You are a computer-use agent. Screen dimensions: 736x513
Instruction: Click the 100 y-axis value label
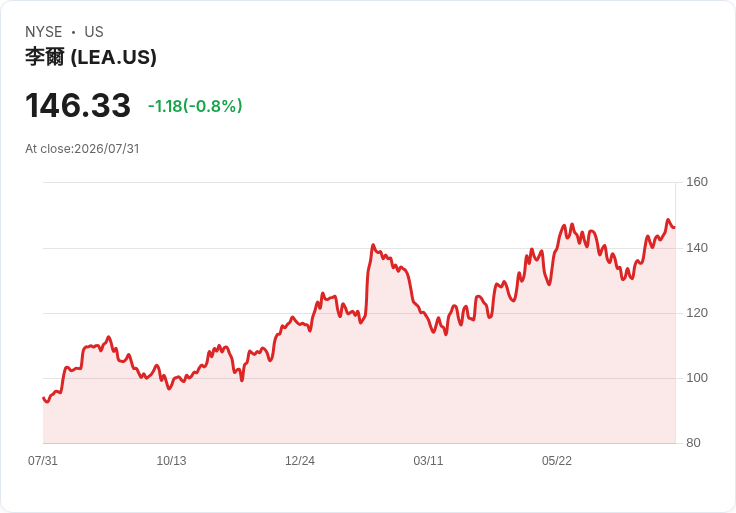[697, 377]
